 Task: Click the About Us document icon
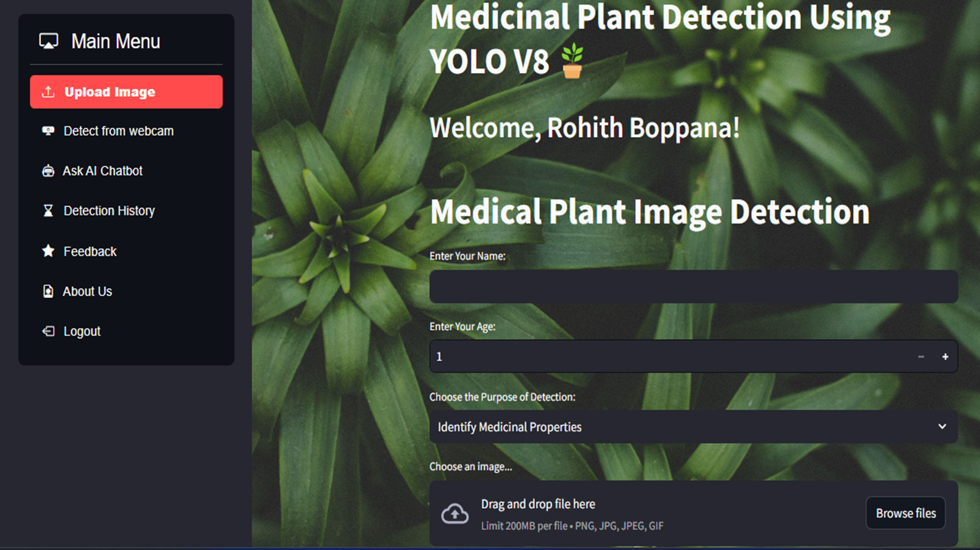(x=48, y=291)
